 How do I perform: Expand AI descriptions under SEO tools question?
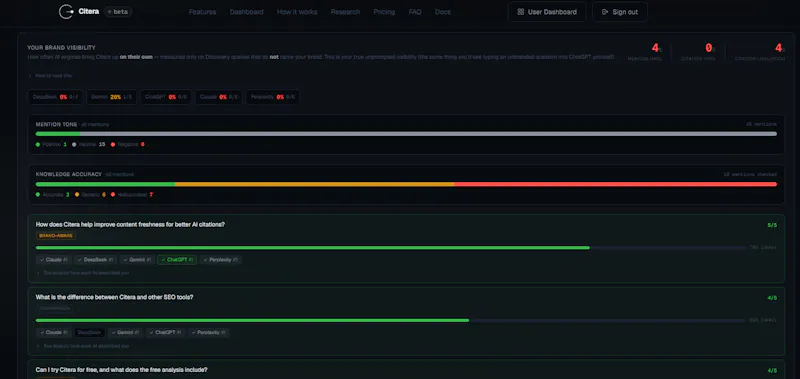click(83, 346)
